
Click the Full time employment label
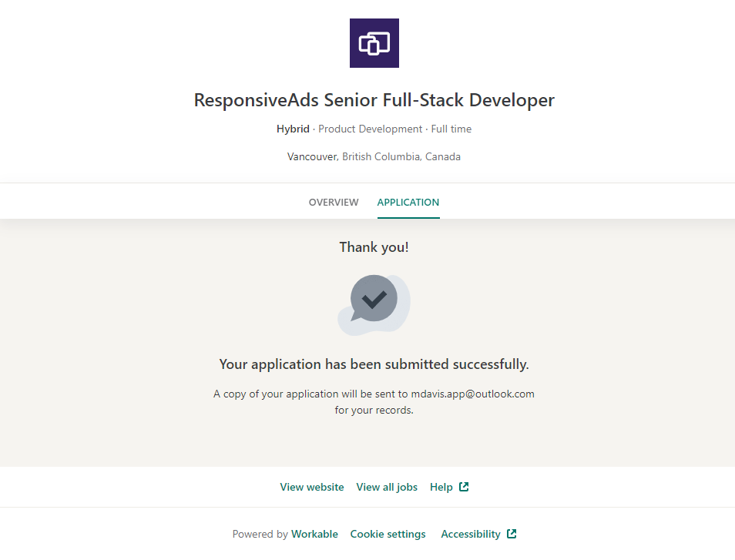click(451, 129)
